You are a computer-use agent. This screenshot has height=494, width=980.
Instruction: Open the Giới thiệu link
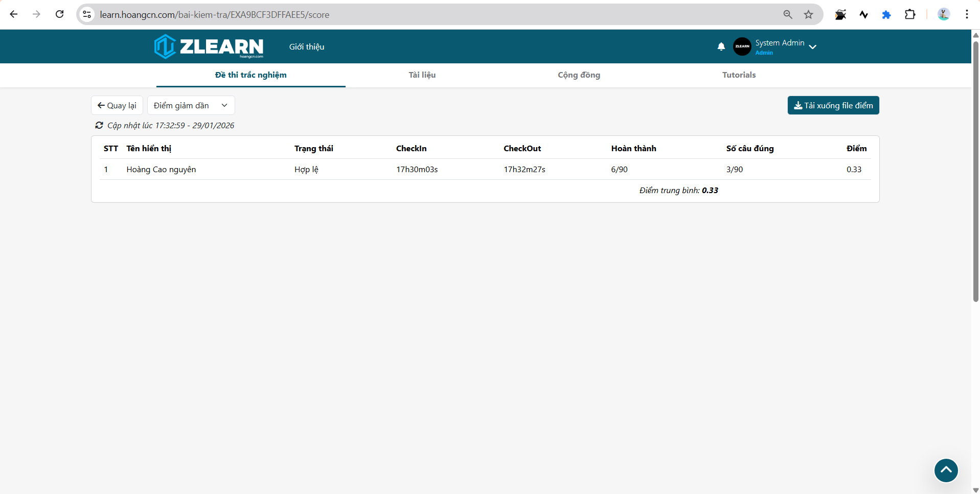click(x=307, y=46)
